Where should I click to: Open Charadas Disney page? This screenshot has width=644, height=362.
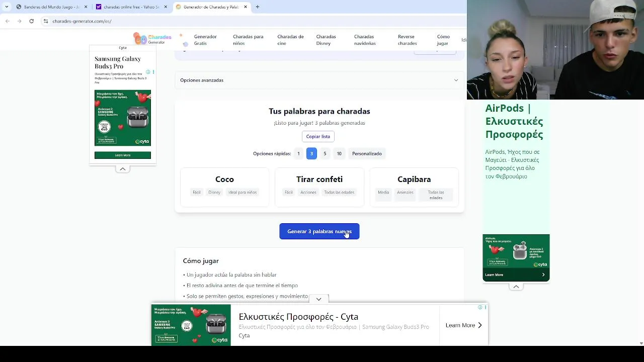click(x=326, y=40)
